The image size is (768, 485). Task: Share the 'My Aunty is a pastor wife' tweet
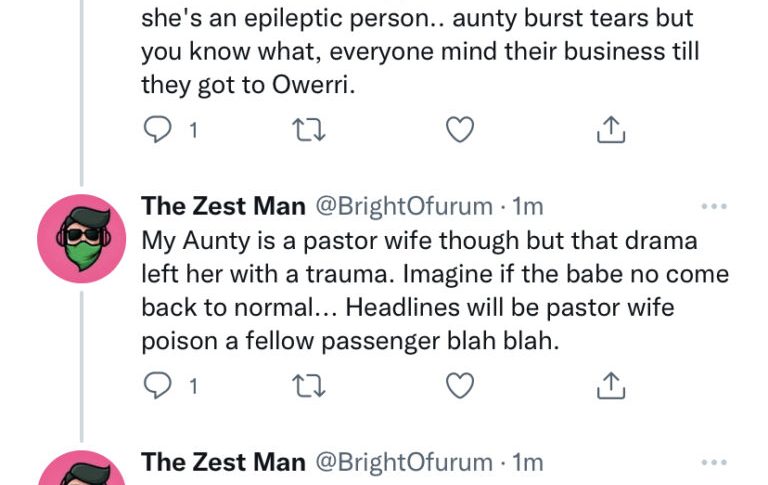tap(611, 385)
